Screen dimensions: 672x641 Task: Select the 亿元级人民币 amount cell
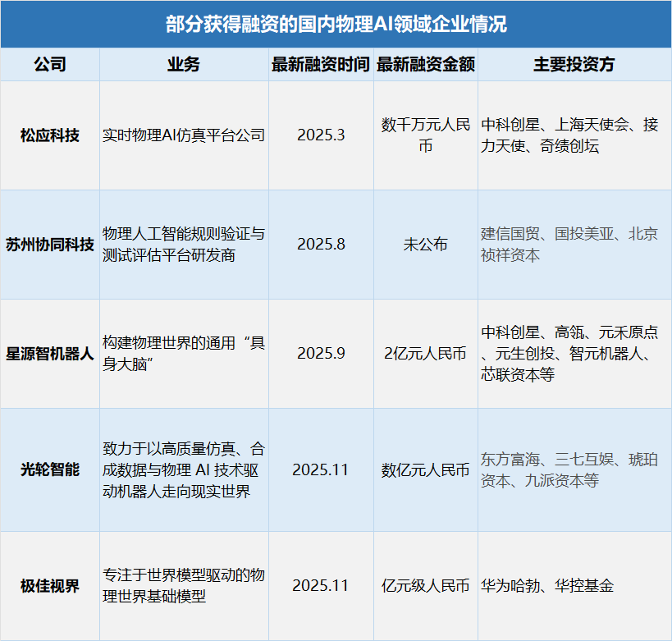(425, 586)
